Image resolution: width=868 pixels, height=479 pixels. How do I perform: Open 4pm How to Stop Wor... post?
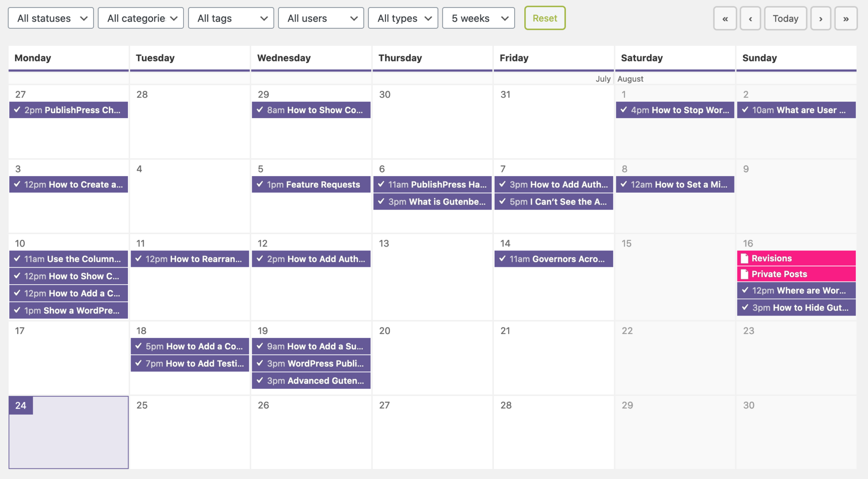point(675,110)
